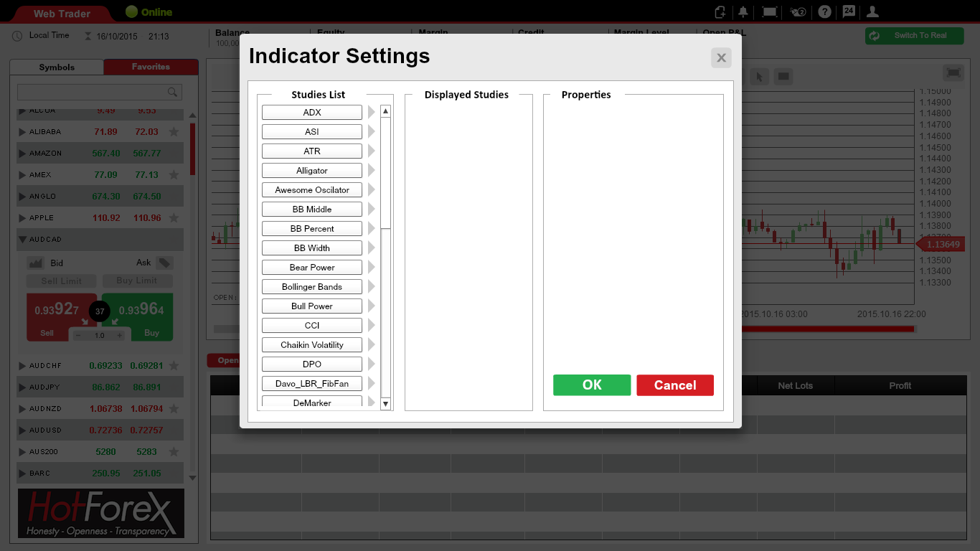Click the Switch To Real button

tap(914, 36)
